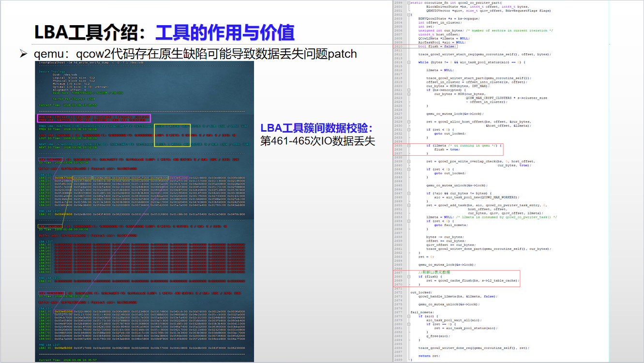Viewport: 644px width, 363px height.
Task: Click the code 'l2meta = NULL;' at line 2616
Action: (x=440, y=70)
